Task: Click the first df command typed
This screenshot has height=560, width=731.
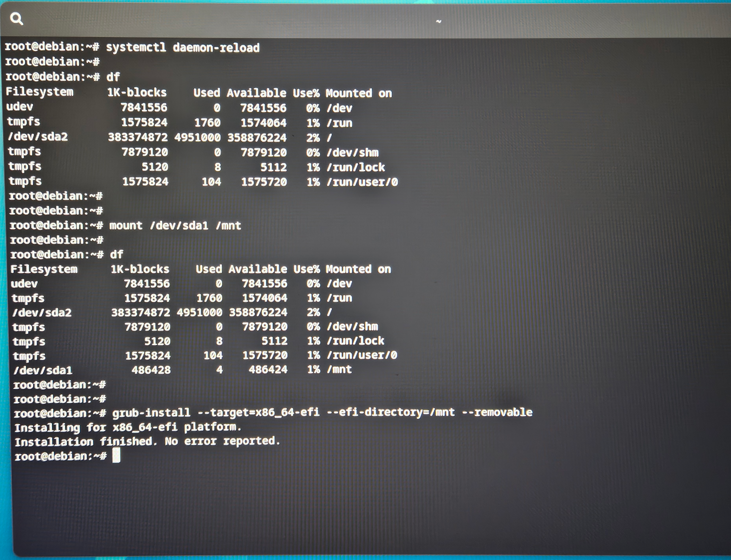Action: (x=113, y=77)
